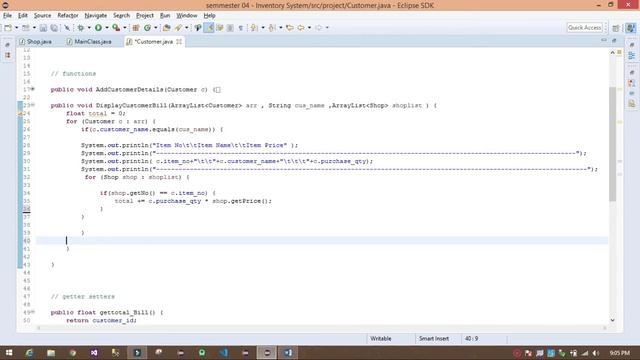Click the Smart Insert status entry

433,338
